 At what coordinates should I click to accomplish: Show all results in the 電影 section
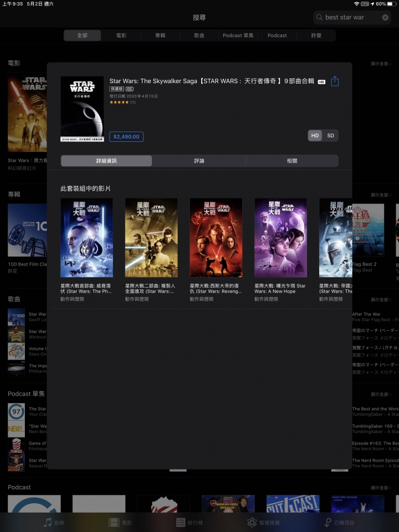[381, 64]
